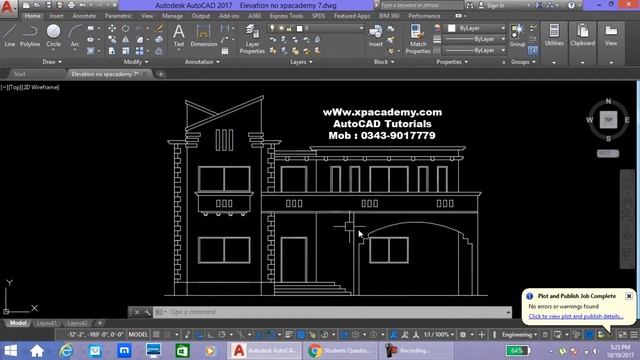Switch to the Insert ribbon tab

click(56, 16)
